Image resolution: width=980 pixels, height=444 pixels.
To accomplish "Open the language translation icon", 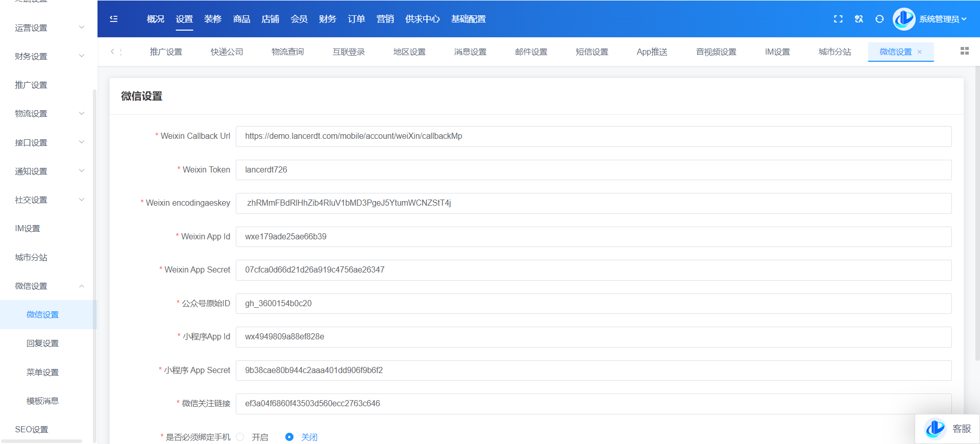I will tap(859, 19).
